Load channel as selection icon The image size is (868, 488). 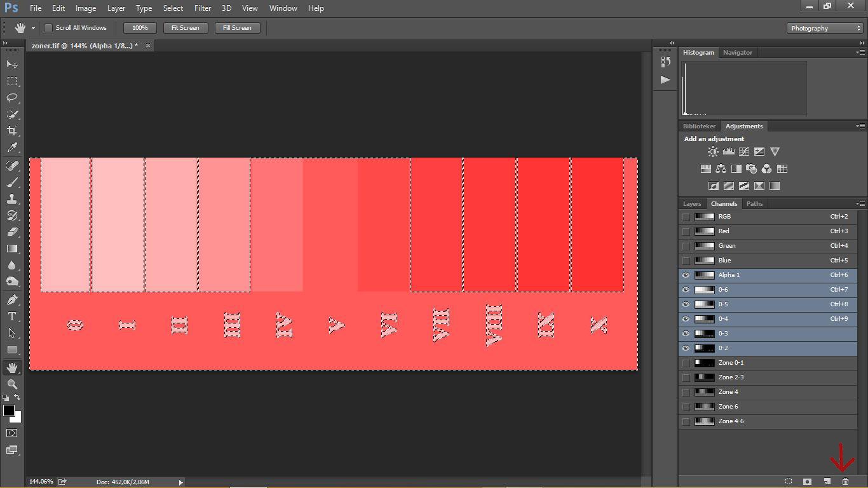pos(789,482)
